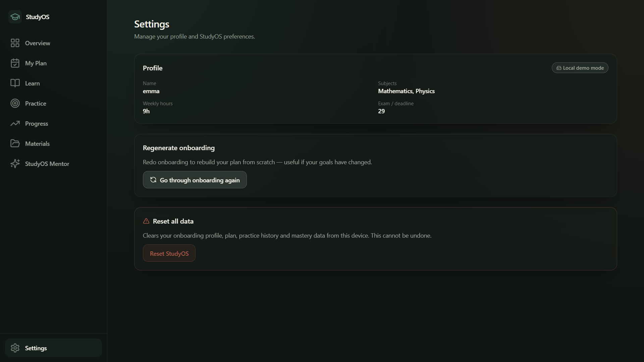Open the Materials page label
This screenshot has height=362, width=644.
point(37,143)
